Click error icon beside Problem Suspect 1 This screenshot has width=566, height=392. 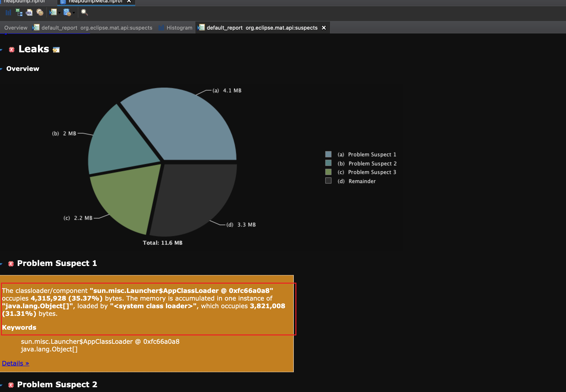pos(11,264)
